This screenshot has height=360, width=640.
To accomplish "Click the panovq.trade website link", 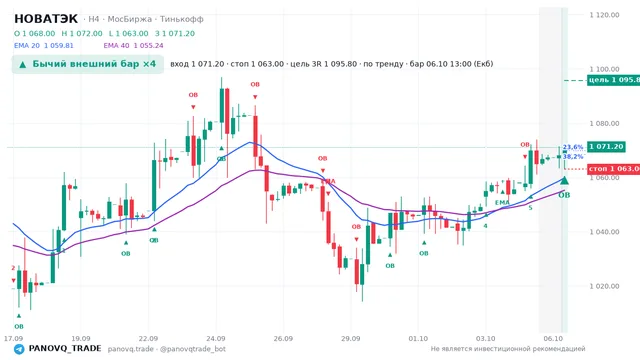I will [131, 349].
